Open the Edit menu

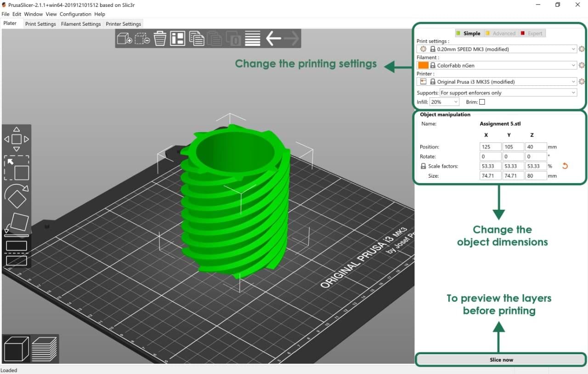[17, 14]
